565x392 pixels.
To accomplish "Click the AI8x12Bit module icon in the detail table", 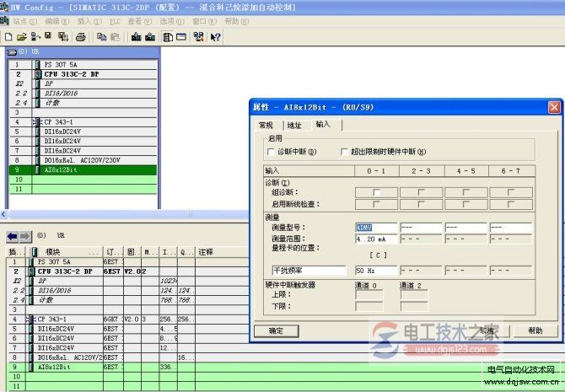I will pos(31,368).
